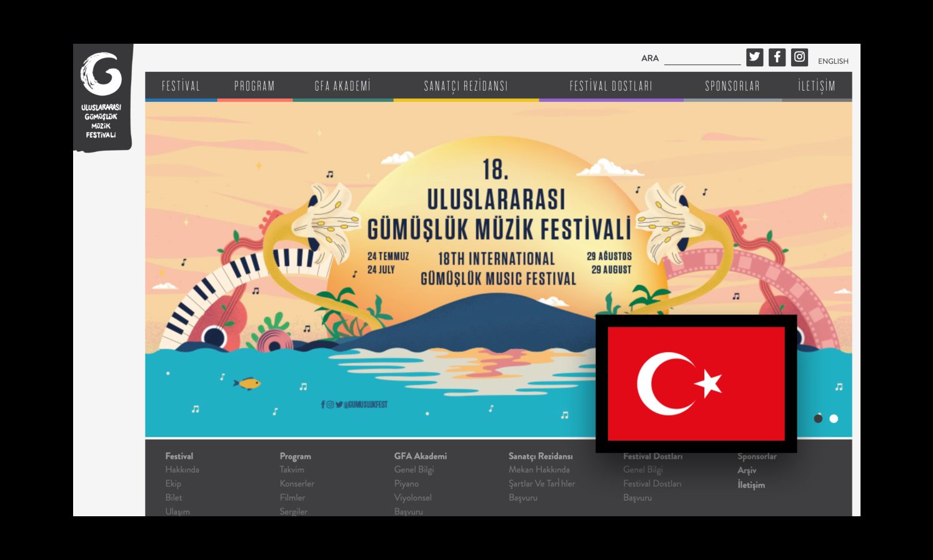The height and width of the screenshot is (560, 933).
Task: Open the festival's Twitter page icon
Action: pyautogui.click(x=754, y=57)
